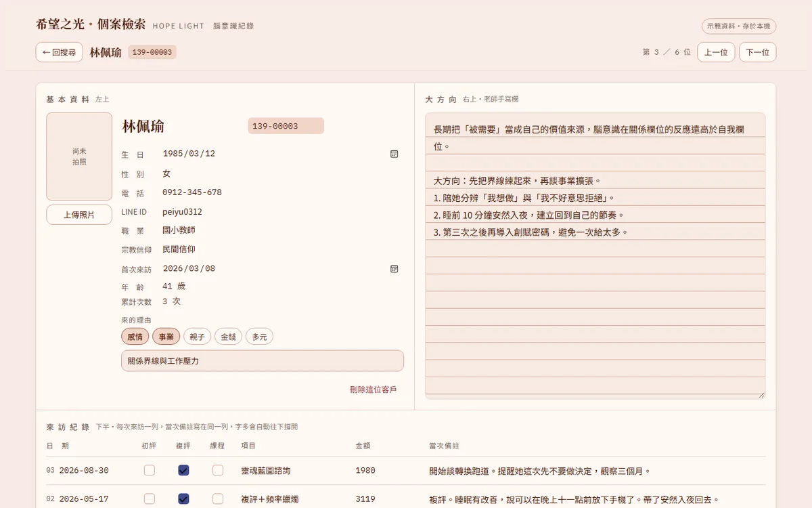Check 課程 for the 2026-05-17 visit
This screenshot has width=812, height=508.
218,499
